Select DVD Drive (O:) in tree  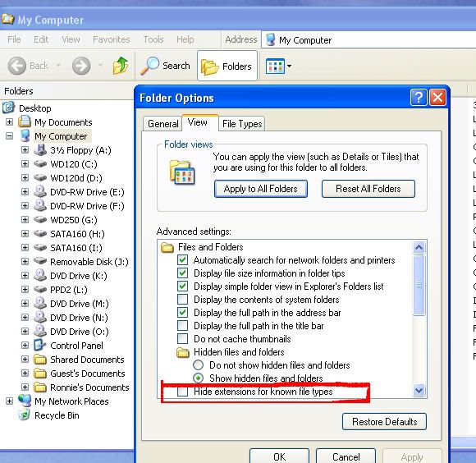coord(80,332)
